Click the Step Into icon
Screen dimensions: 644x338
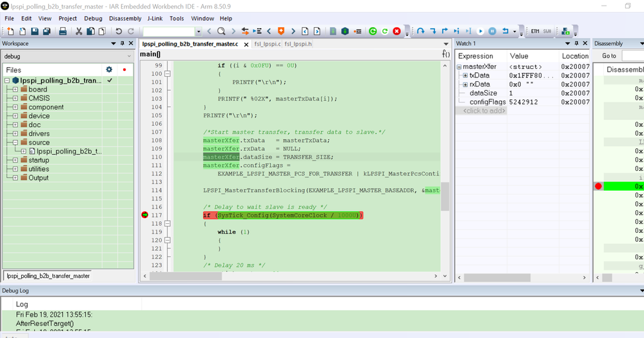tap(433, 31)
